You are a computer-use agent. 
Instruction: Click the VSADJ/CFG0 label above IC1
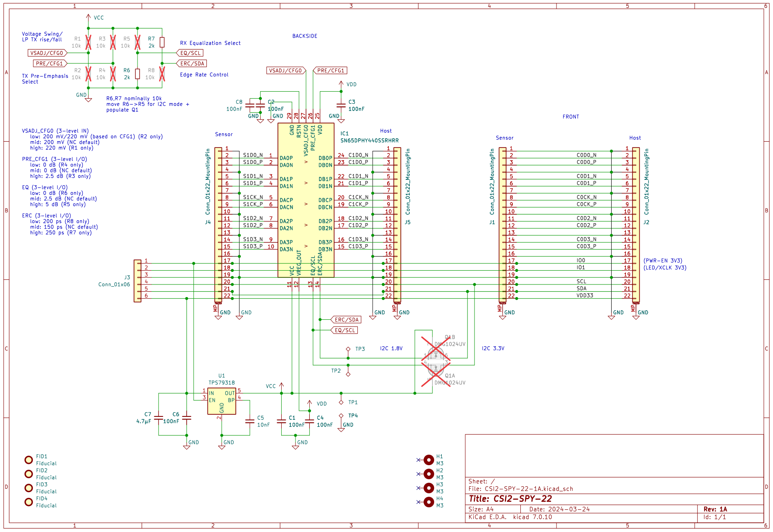pos(286,71)
